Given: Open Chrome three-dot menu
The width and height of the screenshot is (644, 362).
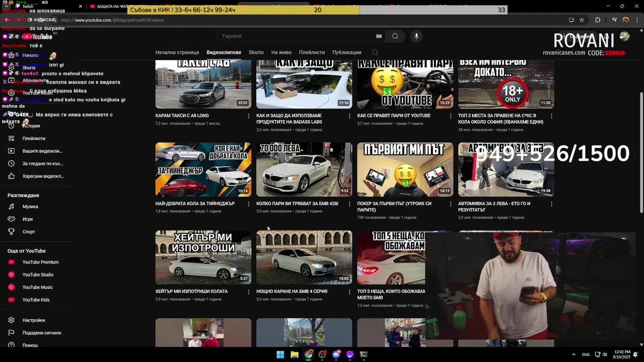Looking at the screenshot, I should 636,20.
